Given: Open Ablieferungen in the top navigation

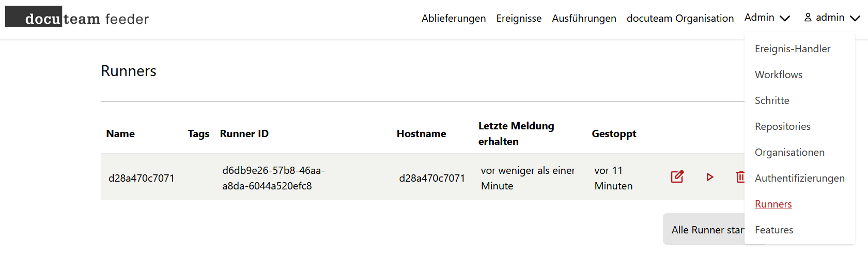Looking at the screenshot, I should pyautogui.click(x=453, y=19).
